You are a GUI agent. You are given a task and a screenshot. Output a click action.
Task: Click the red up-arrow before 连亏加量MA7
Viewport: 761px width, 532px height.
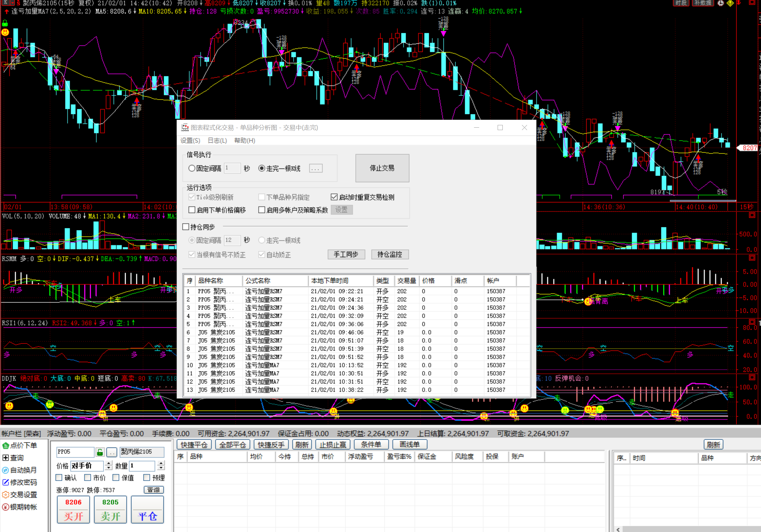tap(7, 11)
